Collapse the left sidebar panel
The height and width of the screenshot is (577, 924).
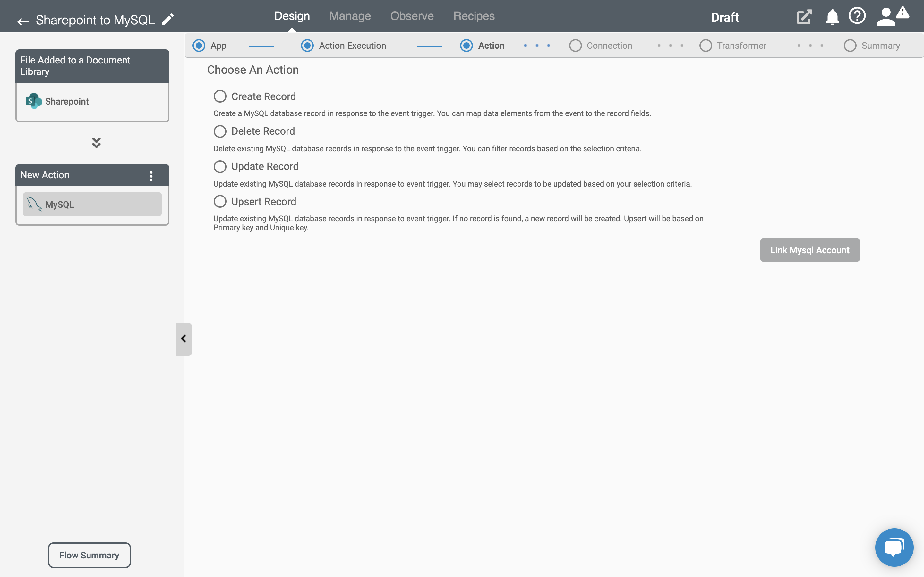183,339
